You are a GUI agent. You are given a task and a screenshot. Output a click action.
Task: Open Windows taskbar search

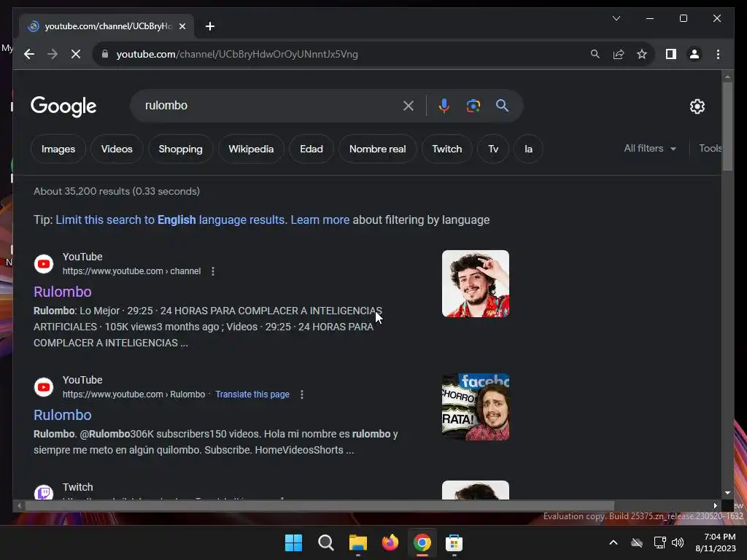click(326, 542)
